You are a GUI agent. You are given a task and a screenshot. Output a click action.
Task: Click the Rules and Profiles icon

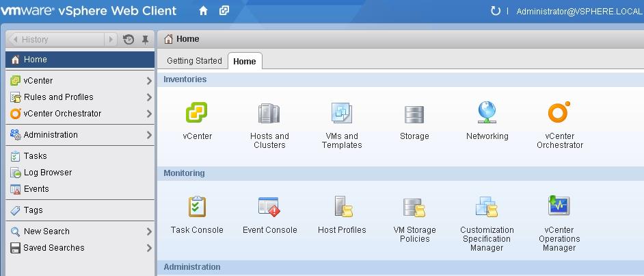coord(15,97)
